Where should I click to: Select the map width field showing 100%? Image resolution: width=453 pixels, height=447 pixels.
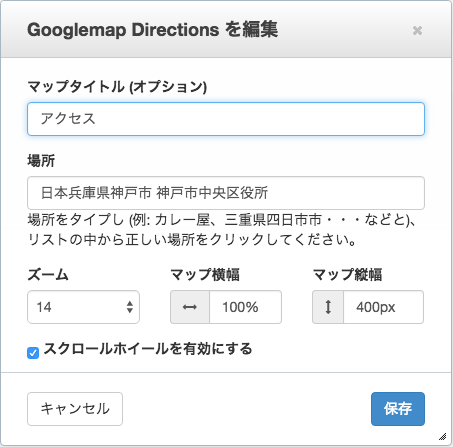coord(246,307)
